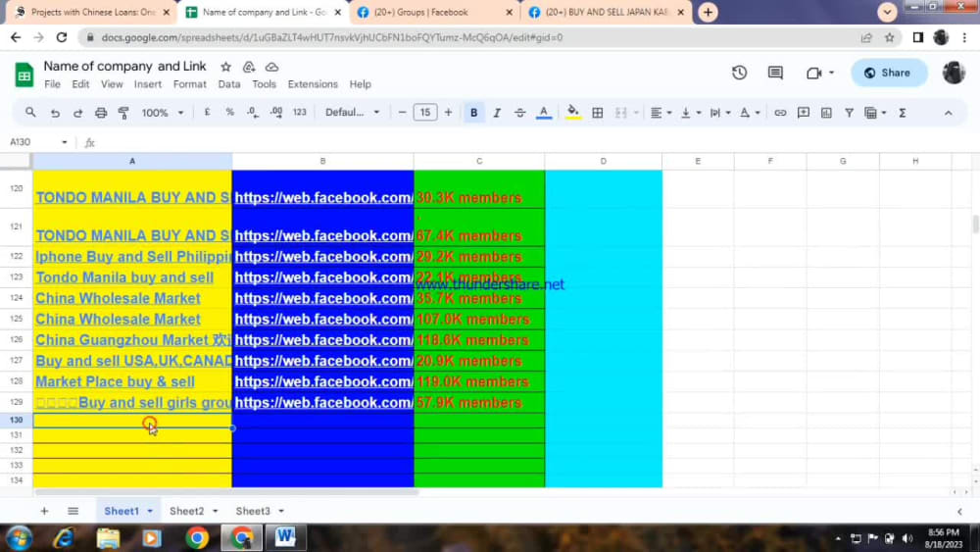Open the Edit menu
Viewport: 980px width, 552px height.
80,84
